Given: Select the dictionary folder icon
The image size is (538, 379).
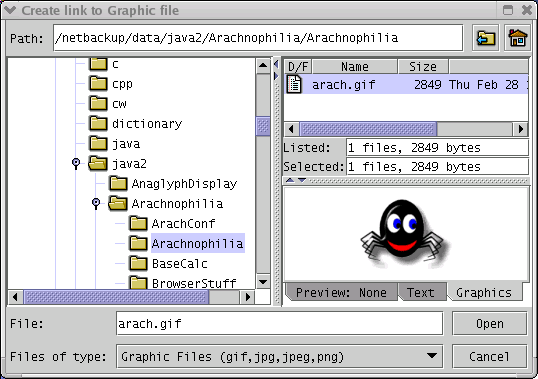Looking at the screenshot, I should click(98, 123).
